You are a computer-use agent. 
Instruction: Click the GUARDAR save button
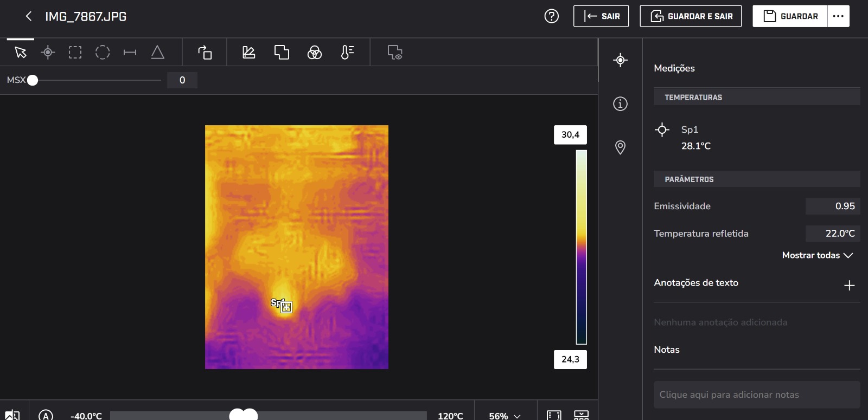pyautogui.click(x=790, y=16)
